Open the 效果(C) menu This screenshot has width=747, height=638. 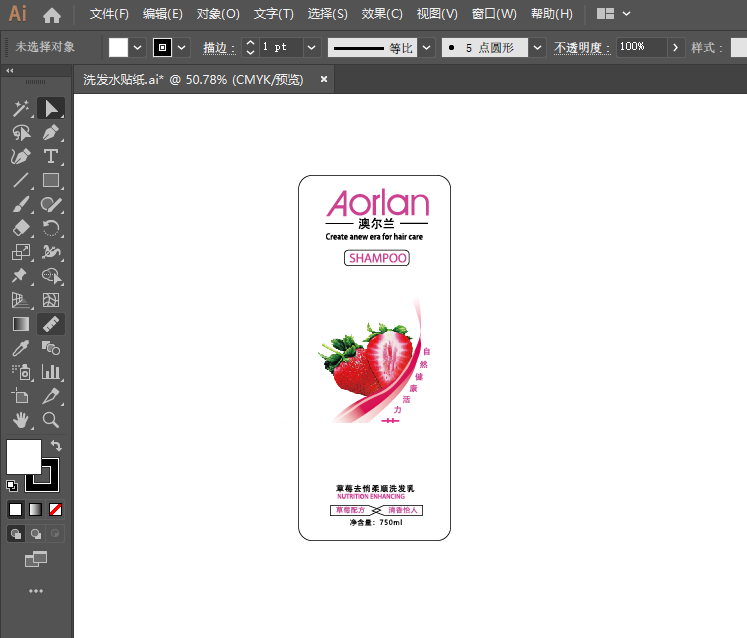point(381,14)
